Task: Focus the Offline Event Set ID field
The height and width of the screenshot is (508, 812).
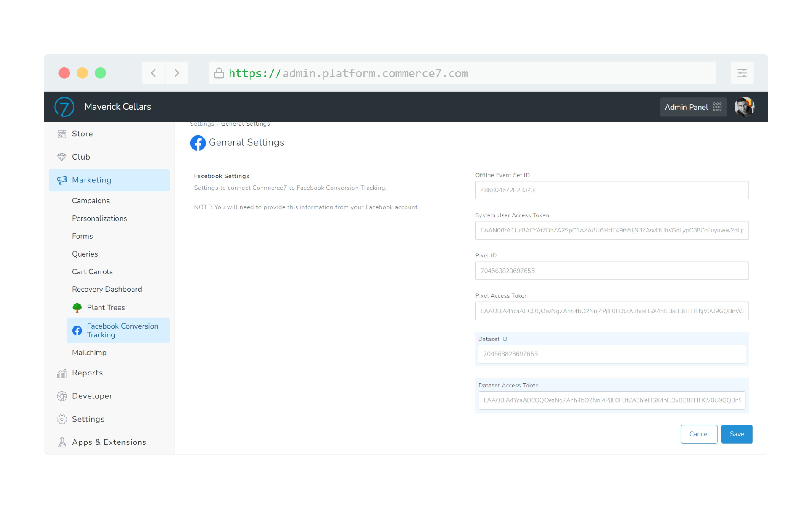Action: tap(612, 190)
